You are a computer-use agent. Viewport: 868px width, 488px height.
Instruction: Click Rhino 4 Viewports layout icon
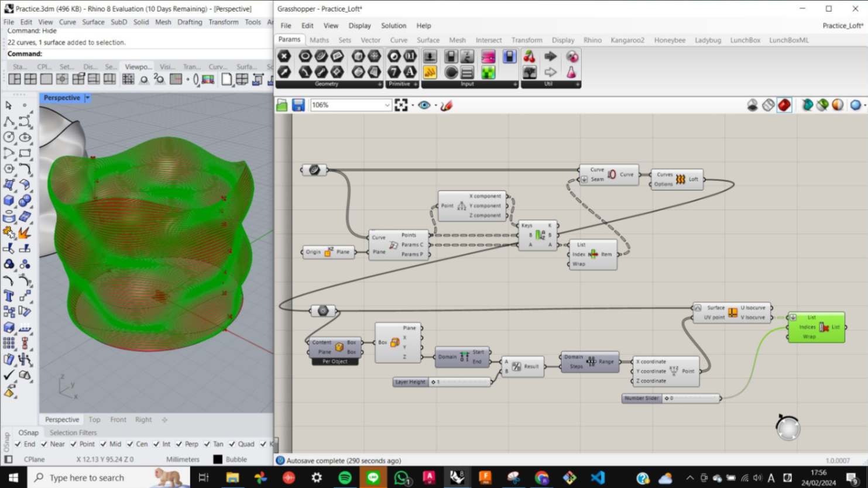tap(30, 79)
